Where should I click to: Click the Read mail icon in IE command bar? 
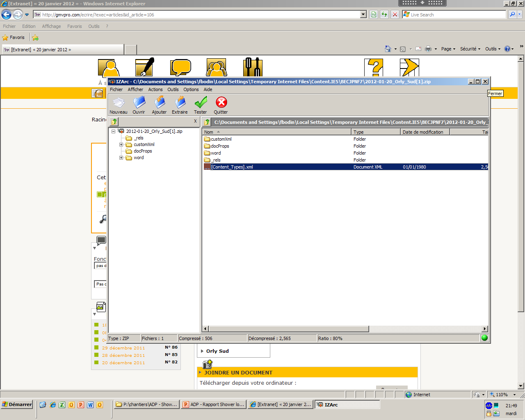[418, 49]
